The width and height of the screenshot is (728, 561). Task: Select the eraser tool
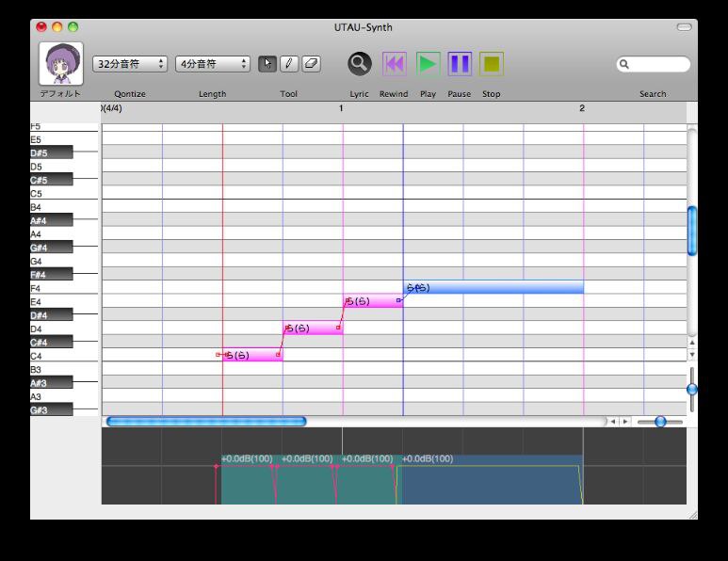click(x=311, y=64)
